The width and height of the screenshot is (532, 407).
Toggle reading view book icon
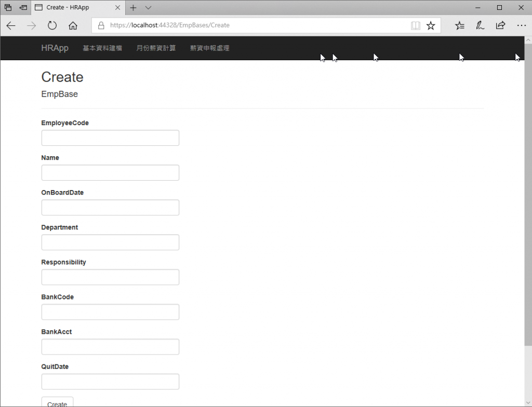click(x=415, y=25)
